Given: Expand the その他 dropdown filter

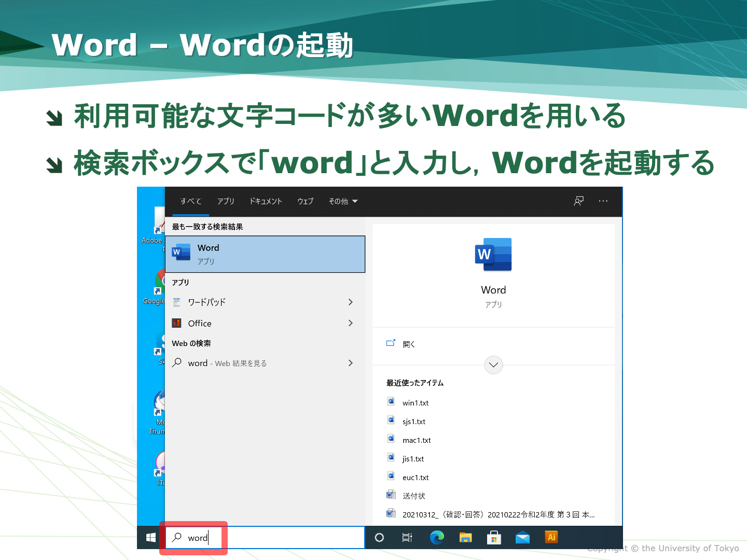Looking at the screenshot, I should click(x=343, y=201).
